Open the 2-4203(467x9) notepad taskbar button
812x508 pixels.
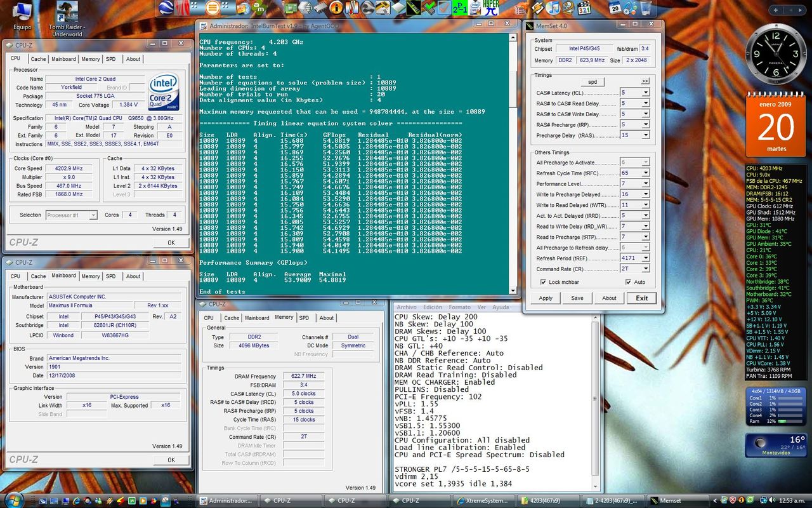coord(614,500)
